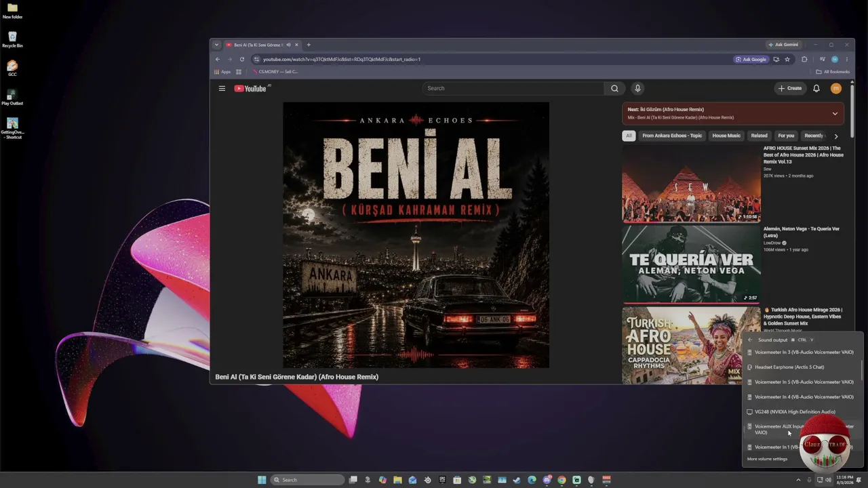Open Discord from the taskbar
Image resolution: width=868 pixels, height=488 pixels.
pyautogui.click(x=547, y=480)
